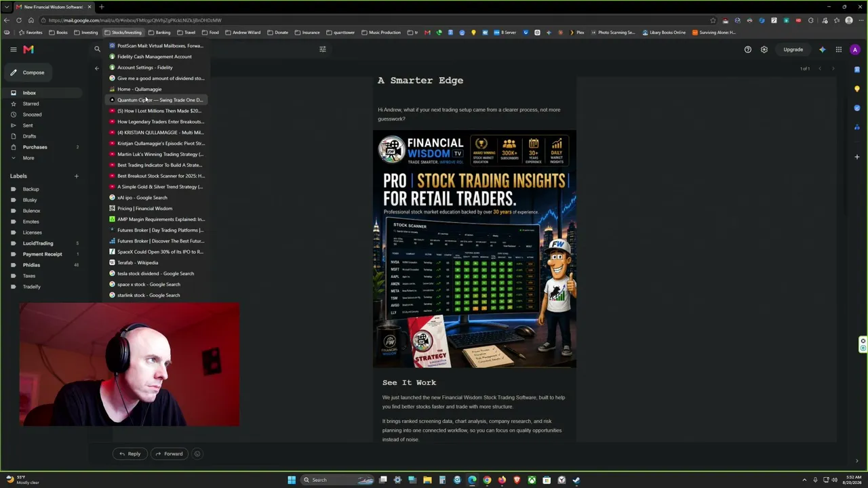Click the Financial Wisdom TV promo banner image
This screenshot has height=488, width=868.
[475, 249]
